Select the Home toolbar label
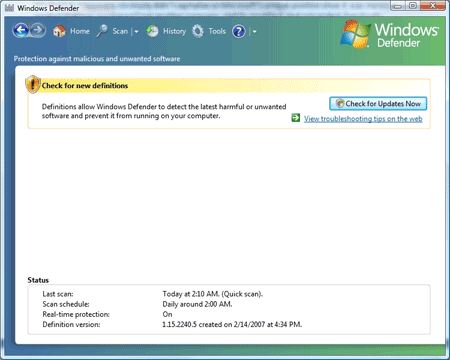Image resolution: width=450 pixels, height=360 pixels. click(80, 31)
